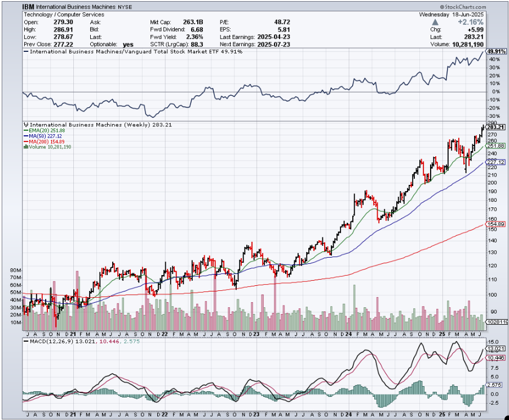Click the candlestick icon beside the Weekly price legend
509x420 pixels.
pyautogui.click(x=26, y=125)
